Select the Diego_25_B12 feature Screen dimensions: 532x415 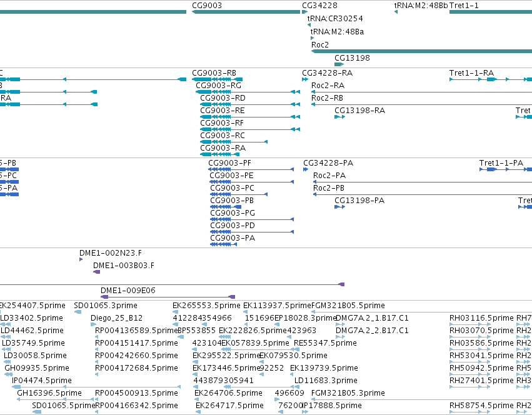coord(93,325)
